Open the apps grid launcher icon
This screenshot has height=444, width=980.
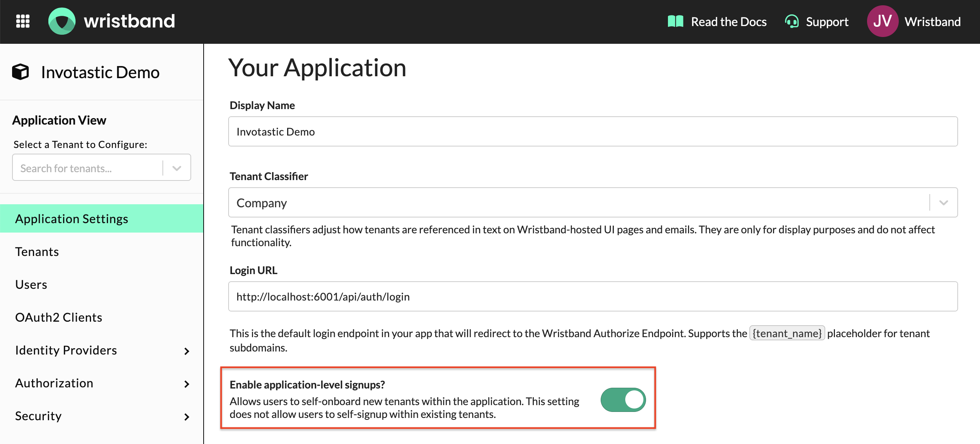[x=23, y=21]
